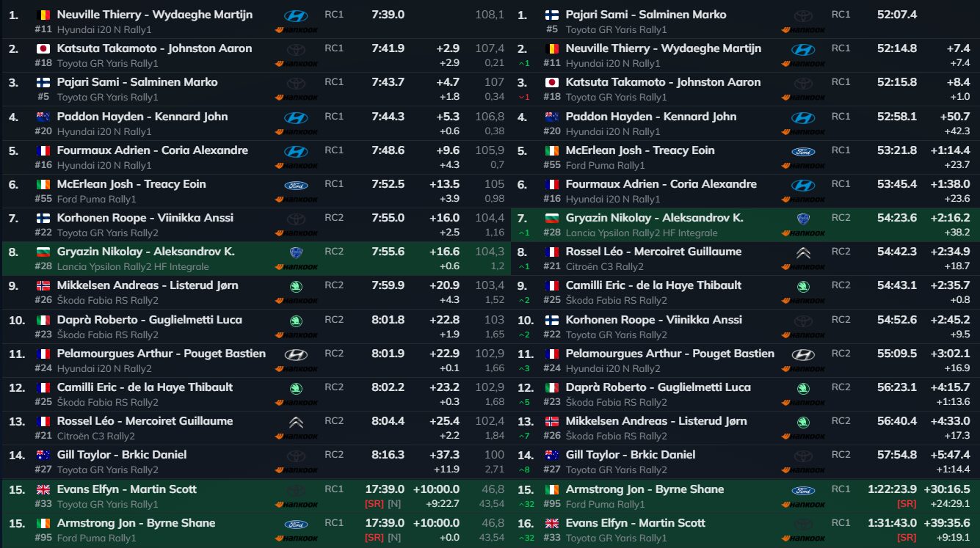
Task: Click the Hyundai logo beside the 7:44.3 stage time
Action: click(296, 117)
